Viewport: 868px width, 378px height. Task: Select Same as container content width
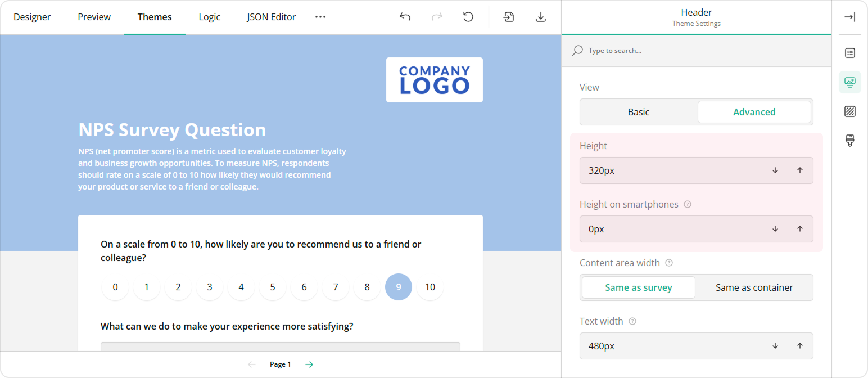[754, 287]
